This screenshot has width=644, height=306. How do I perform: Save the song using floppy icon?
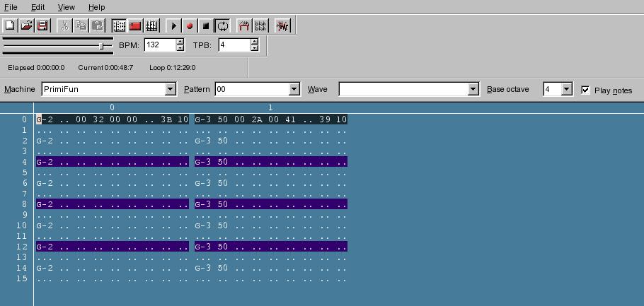[x=42, y=26]
